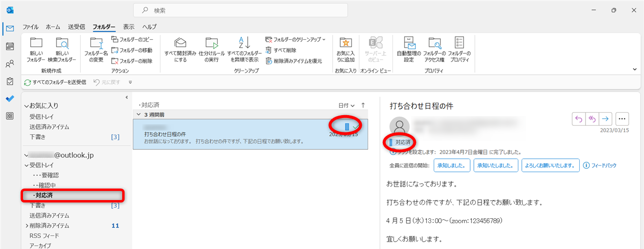Open the 日付 sort dropdown
The width and height of the screenshot is (644, 249).
(346, 105)
